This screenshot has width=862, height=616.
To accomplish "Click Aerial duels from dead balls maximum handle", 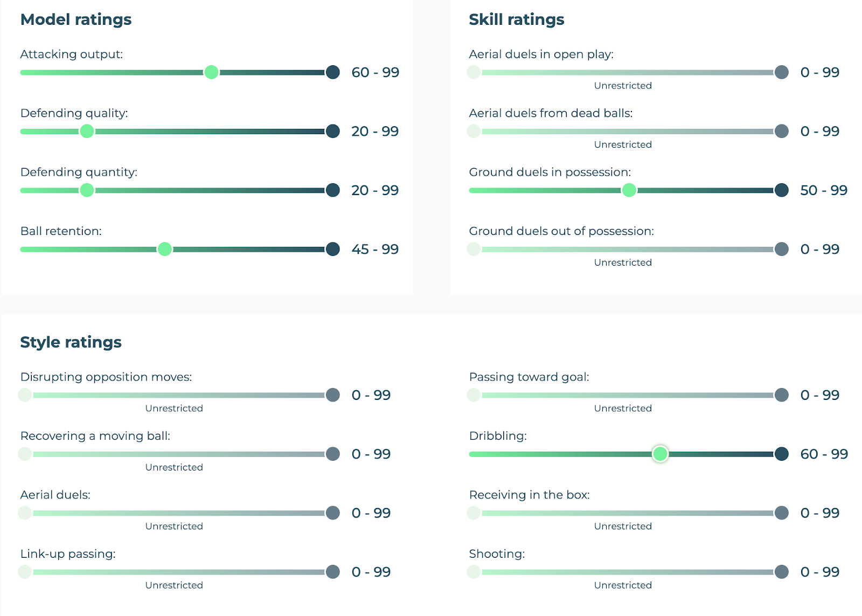I will [x=782, y=131].
